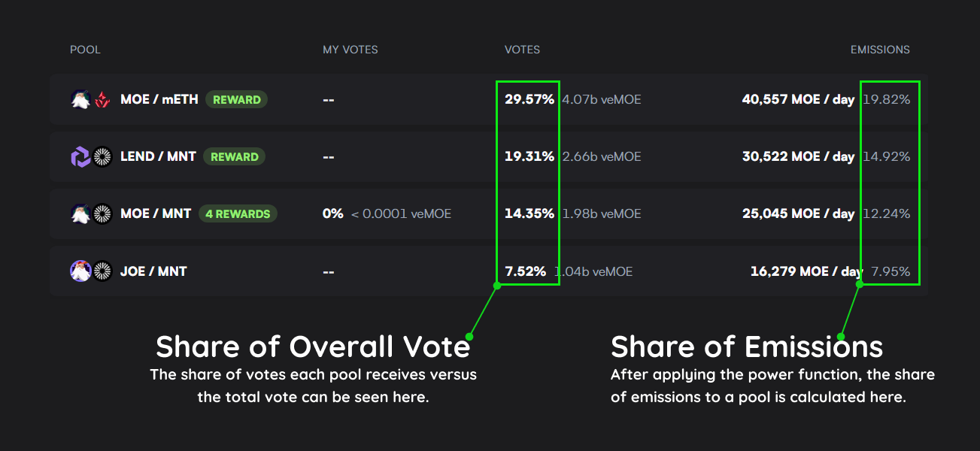Image resolution: width=980 pixels, height=451 pixels.
Task: Click the MNT token icon in MOE / MNT row
Action: point(102,213)
